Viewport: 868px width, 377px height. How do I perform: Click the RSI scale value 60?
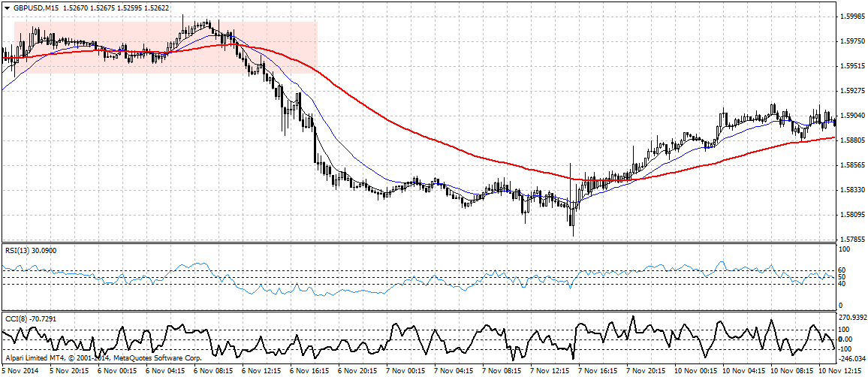pos(843,270)
